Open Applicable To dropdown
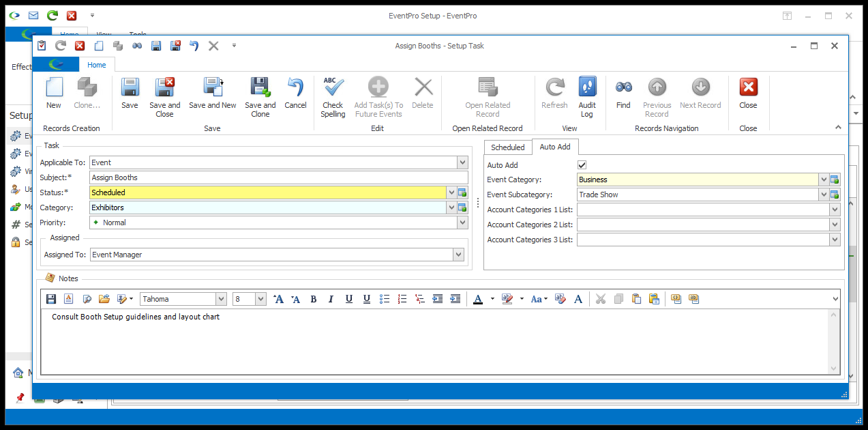The height and width of the screenshot is (430, 868). [462, 162]
